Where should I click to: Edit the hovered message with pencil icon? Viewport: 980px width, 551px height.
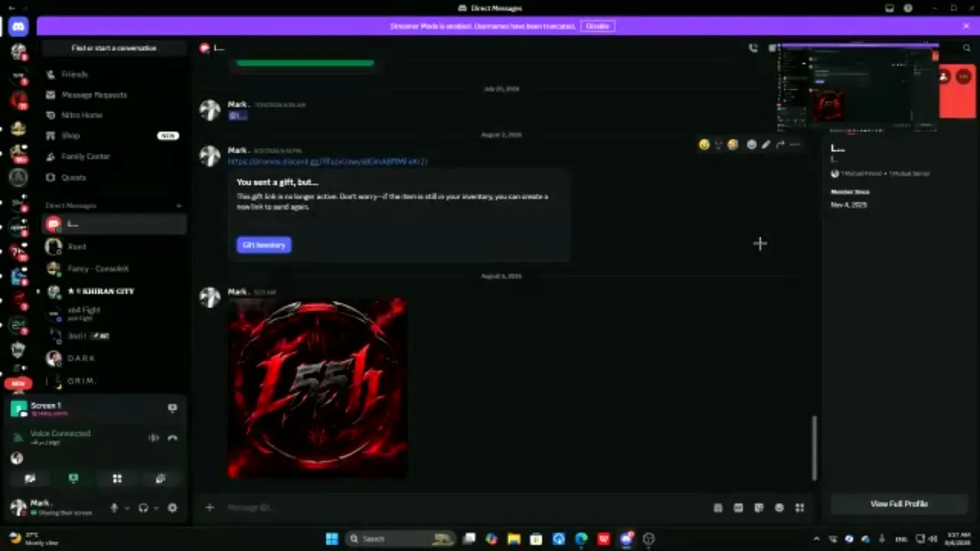[766, 144]
